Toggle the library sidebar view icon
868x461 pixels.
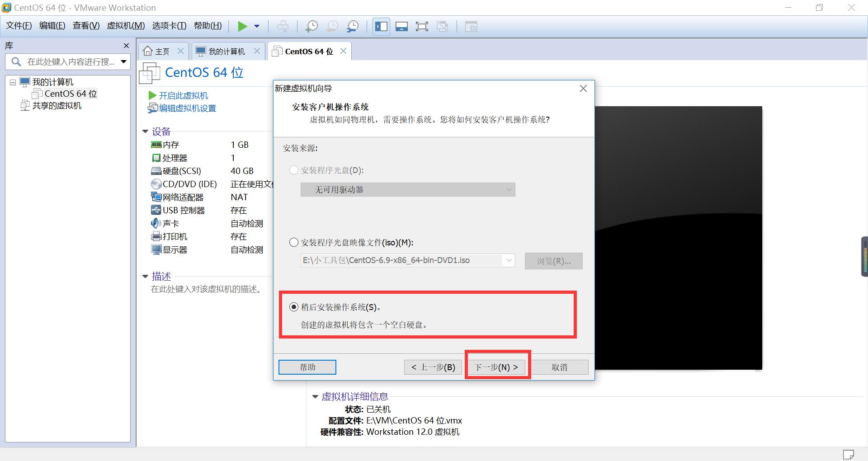pyautogui.click(x=381, y=26)
